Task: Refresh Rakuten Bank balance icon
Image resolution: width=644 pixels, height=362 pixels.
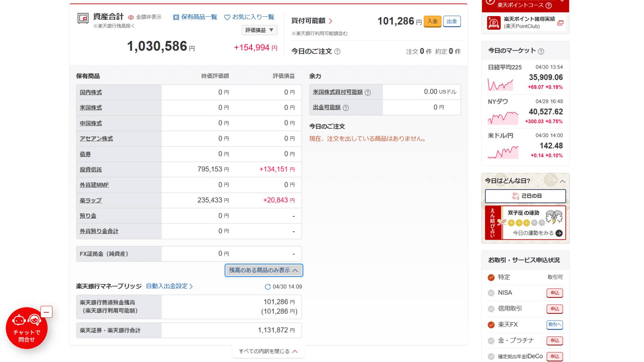Action: (267, 287)
